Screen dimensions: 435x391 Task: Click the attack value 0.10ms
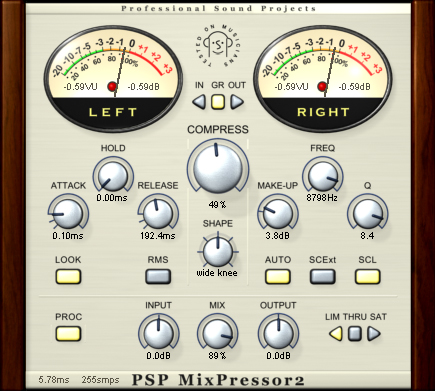tap(68, 236)
